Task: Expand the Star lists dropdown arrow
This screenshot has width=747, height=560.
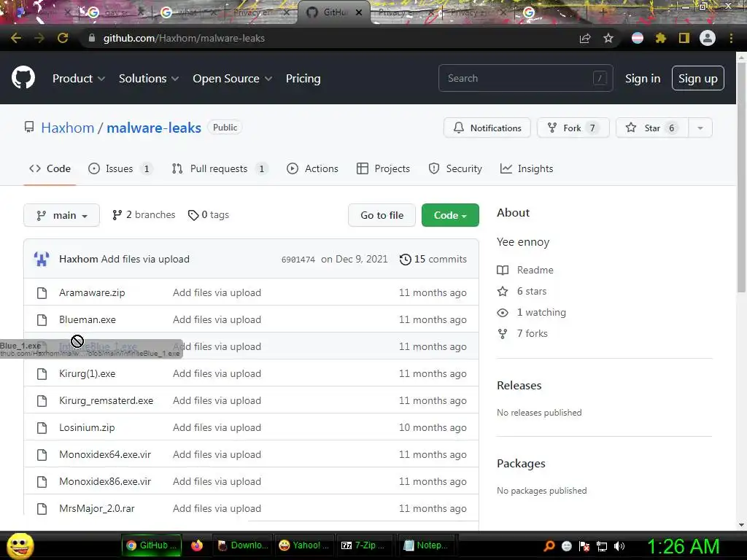Action: pyautogui.click(x=700, y=128)
